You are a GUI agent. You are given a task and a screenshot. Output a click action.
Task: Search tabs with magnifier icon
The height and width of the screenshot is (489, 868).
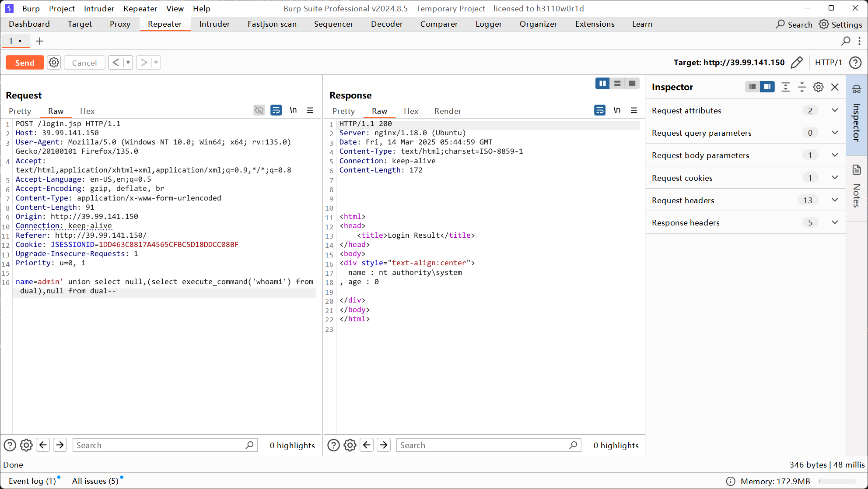click(x=846, y=41)
